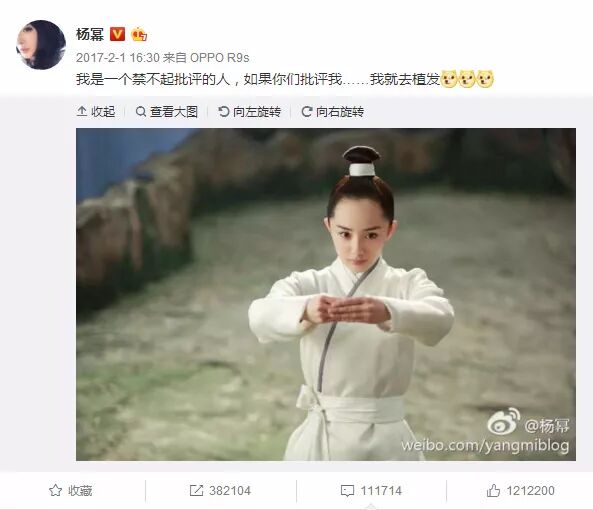593x510 pixels.
Task: Click the 向左旋转 rotate-left icon
Action: [224, 112]
